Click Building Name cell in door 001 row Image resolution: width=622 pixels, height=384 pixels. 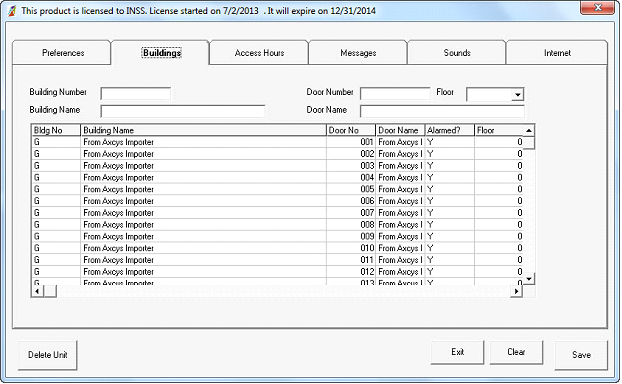click(203, 142)
